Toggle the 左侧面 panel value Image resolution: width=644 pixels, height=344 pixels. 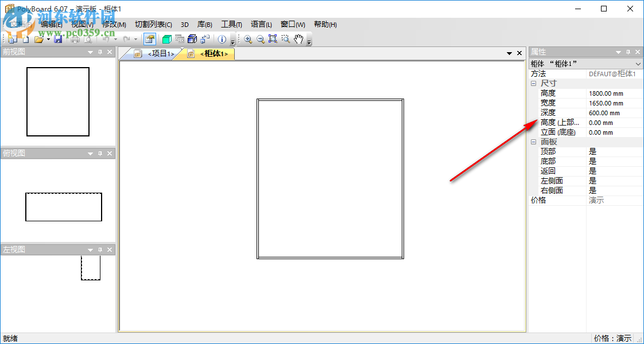coord(592,180)
